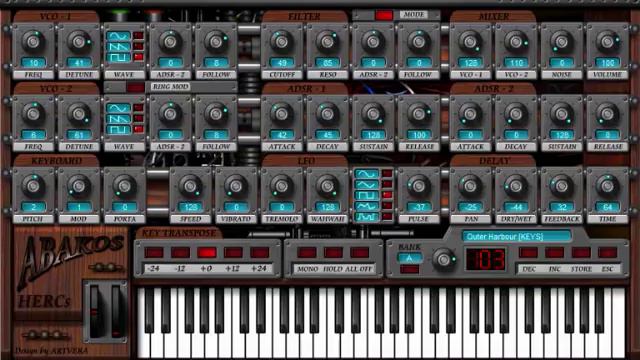Click the filter Cutoff knob

point(281,41)
